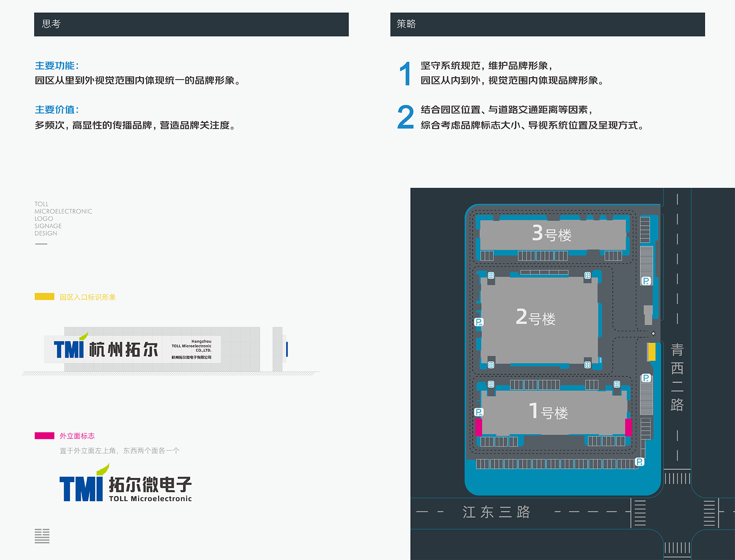Click the line 综合考虑品牌标志大小、导视系统位置及呈现方式。

tap(533, 125)
